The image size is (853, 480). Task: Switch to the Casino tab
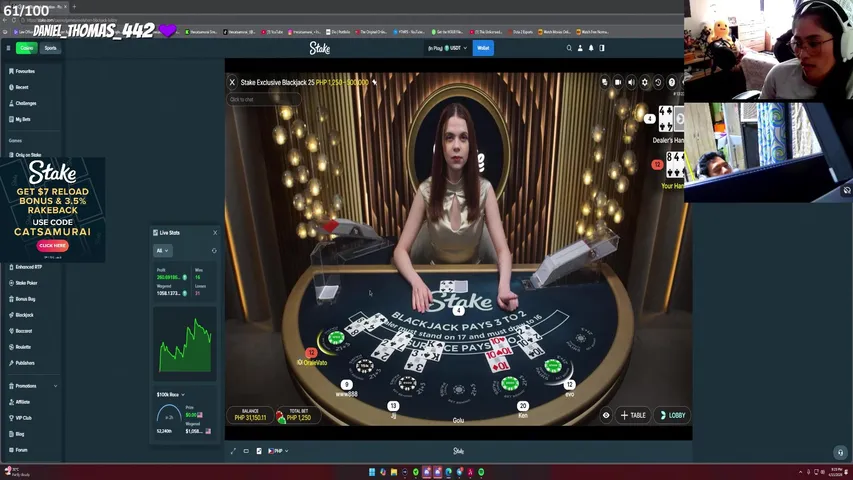pyautogui.click(x=27, y=48)
